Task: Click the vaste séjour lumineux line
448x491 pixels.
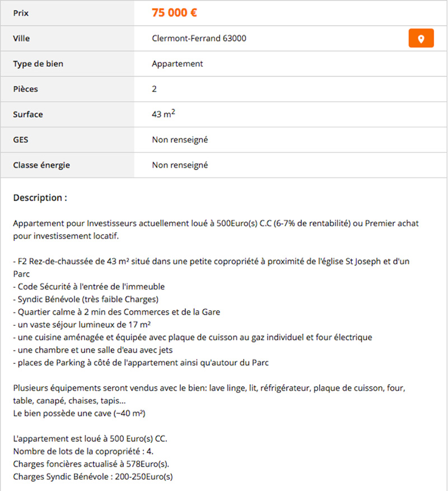Action: [x=82, y=325]
